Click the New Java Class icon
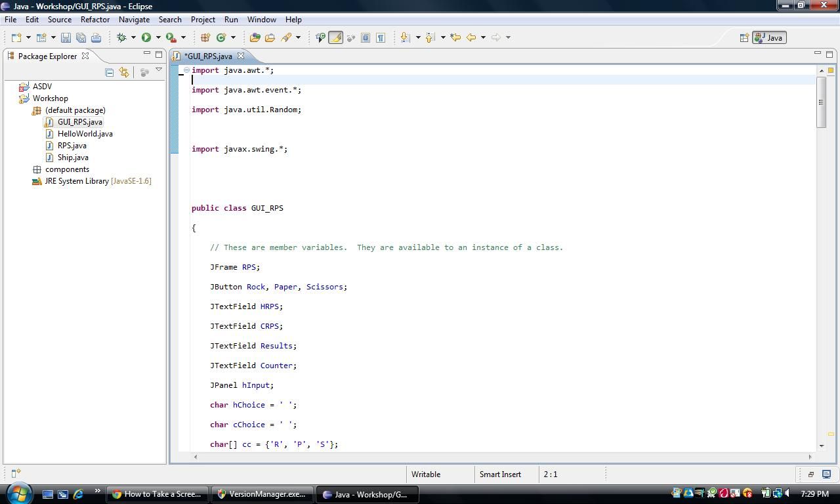840x504 pixels. point(221,38)
